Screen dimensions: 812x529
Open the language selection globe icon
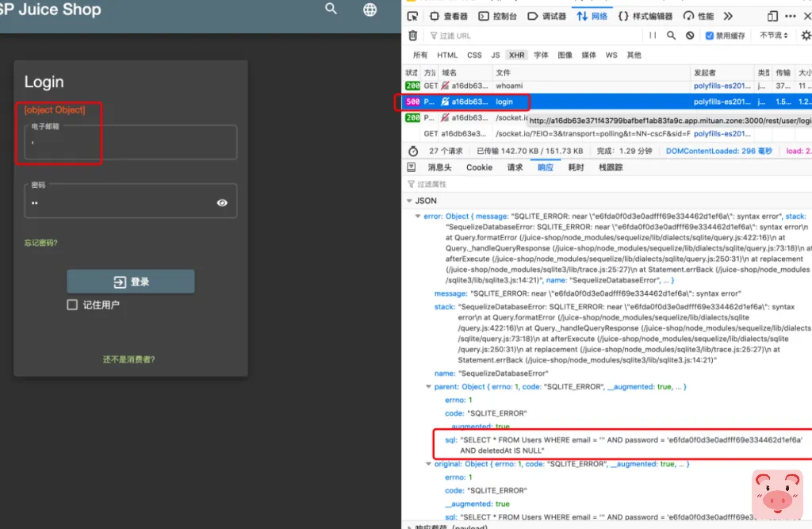pos(370,10)
